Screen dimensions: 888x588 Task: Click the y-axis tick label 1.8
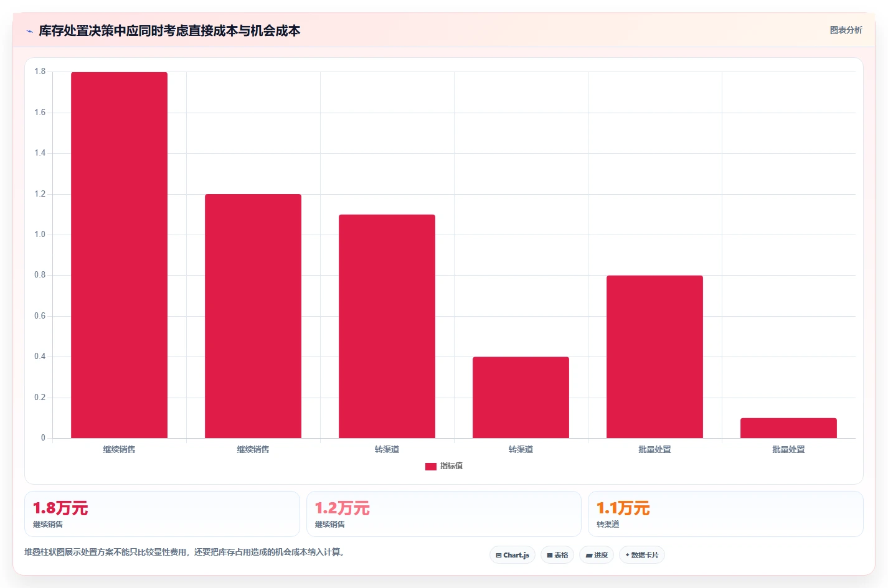click(x=40, y=72)
